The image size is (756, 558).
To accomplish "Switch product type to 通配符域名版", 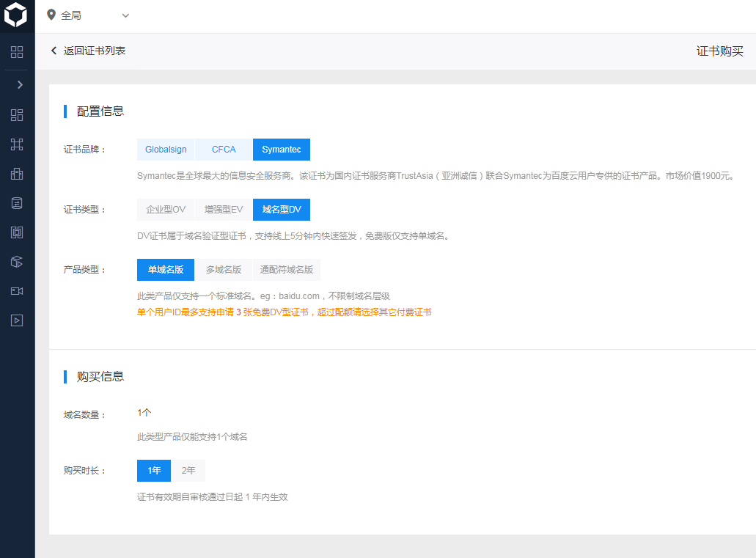I will pyautogui.click(x=287, y=270).
